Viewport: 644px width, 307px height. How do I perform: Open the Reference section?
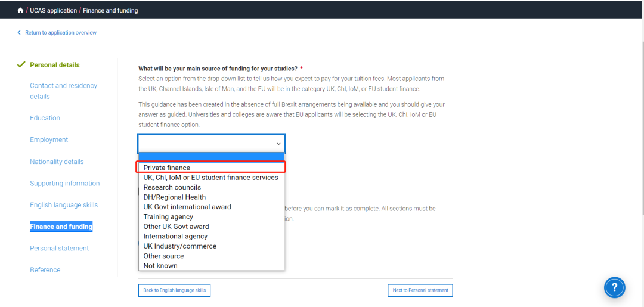click(45, 270)
